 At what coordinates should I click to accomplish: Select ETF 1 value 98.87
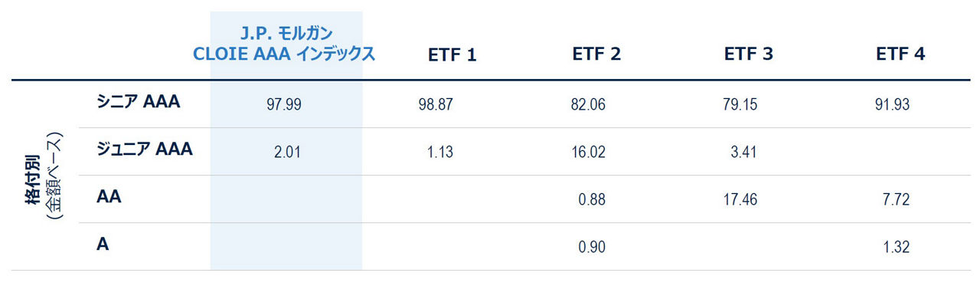tap(436, 105)
